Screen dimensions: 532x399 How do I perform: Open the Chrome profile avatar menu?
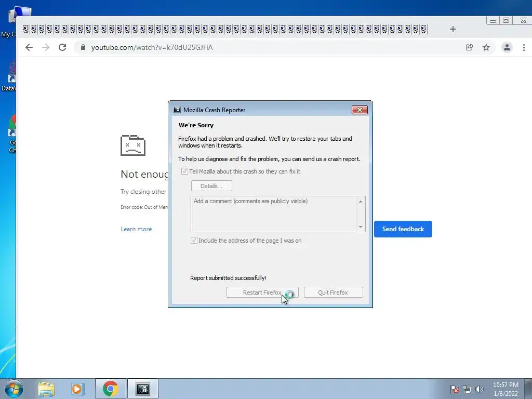(x=507, y=47)
